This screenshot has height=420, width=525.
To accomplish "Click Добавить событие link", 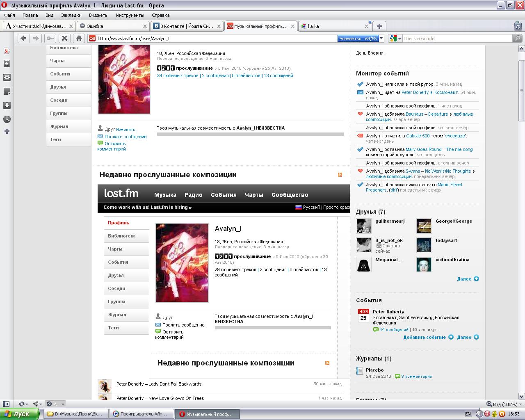I will tap(425, 337).
